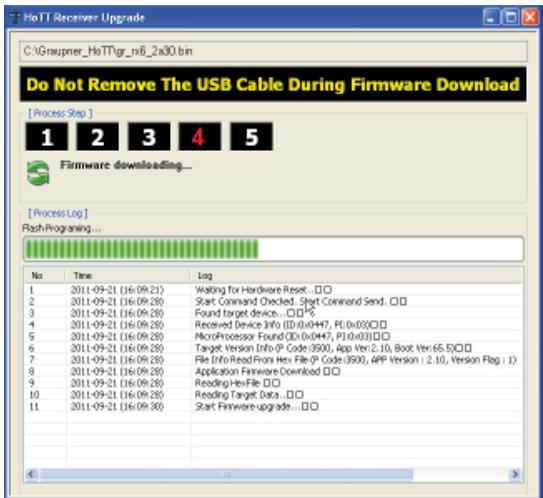Select log row 'Found target device'

[274, 313]
